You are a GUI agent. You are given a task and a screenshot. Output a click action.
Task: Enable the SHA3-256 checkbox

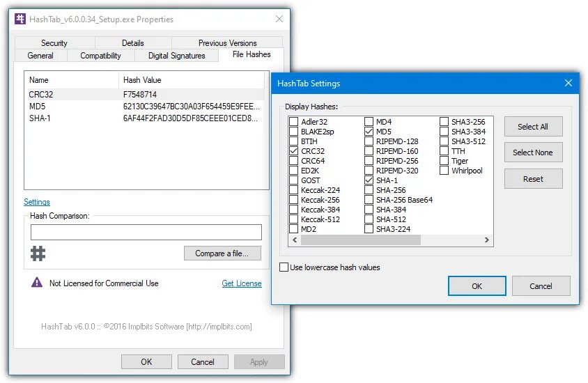444,121
